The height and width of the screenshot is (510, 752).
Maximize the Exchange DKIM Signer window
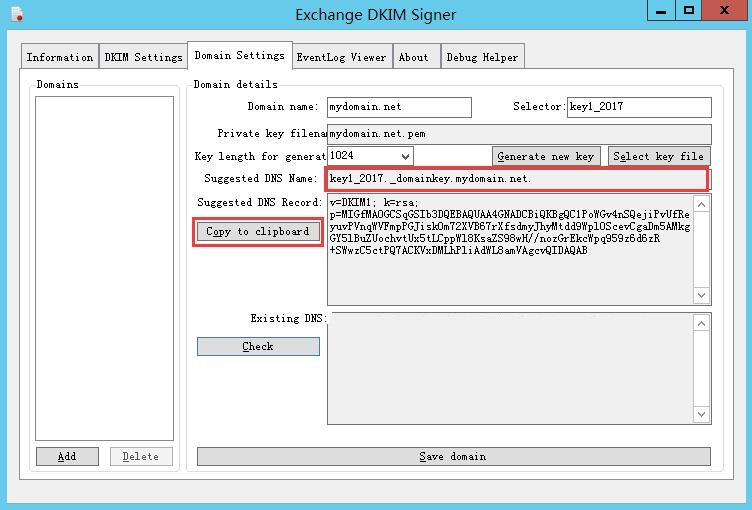tap(689, 11)
